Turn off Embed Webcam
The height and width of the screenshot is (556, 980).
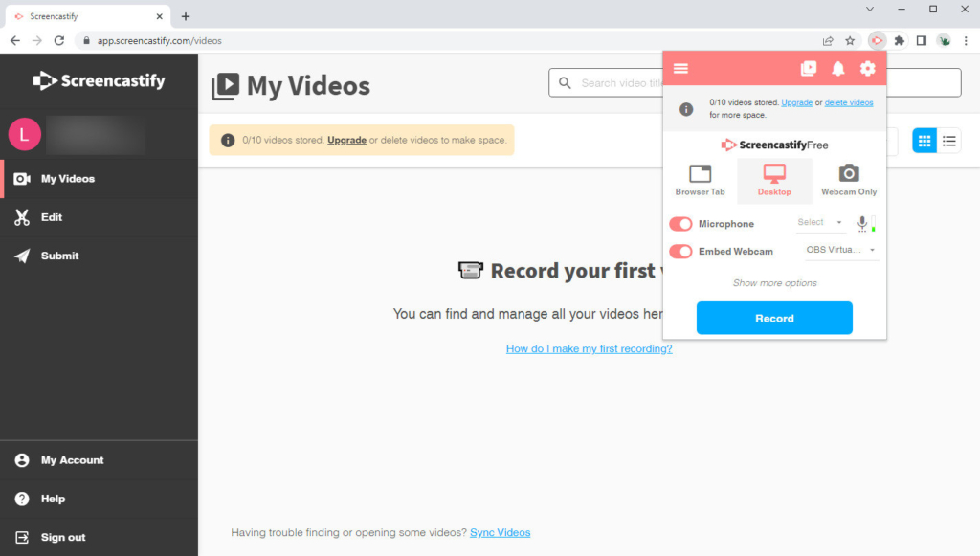click(x=680, y=251)
